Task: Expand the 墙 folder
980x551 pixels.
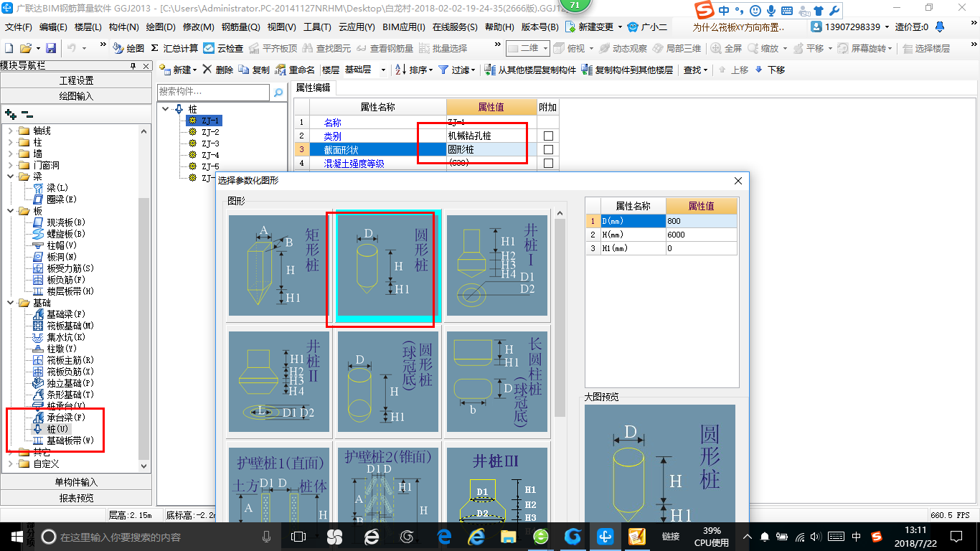Action: point(10,154)
